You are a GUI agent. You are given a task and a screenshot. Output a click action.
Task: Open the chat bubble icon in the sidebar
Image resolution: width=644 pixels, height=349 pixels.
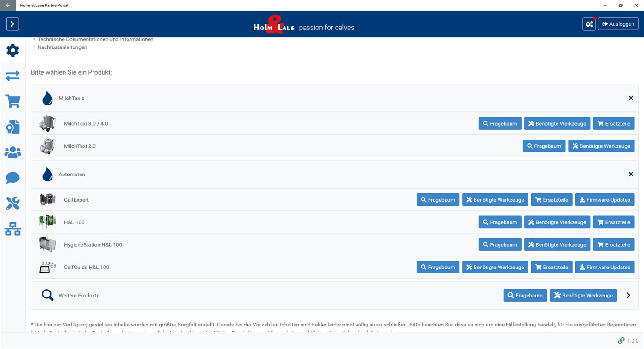(12, 178)
